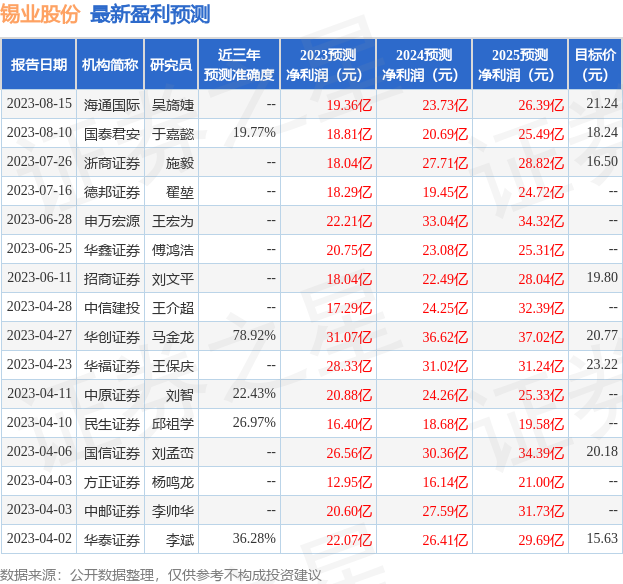The image size is (623, 584).
Task: Click accuracy value 26.97%
Action: coord(254,422)
